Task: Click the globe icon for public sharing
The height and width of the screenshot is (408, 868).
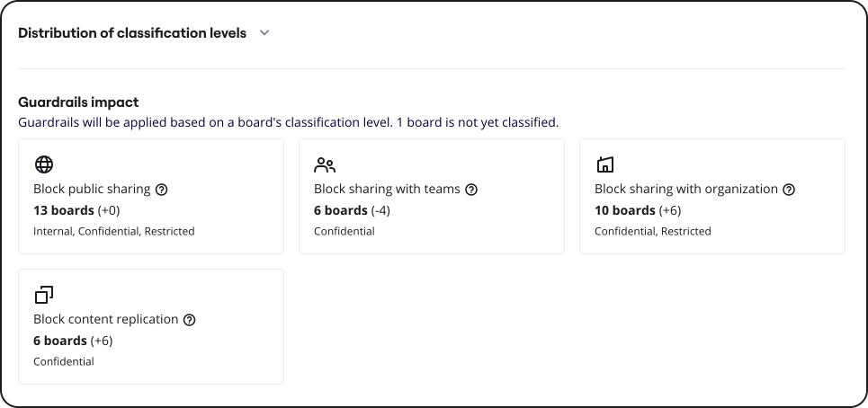Action: pos(44,164)
